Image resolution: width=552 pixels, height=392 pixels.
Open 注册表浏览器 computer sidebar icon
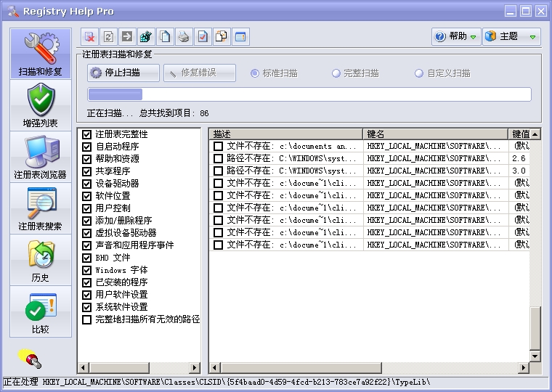[x=41, y=157]
